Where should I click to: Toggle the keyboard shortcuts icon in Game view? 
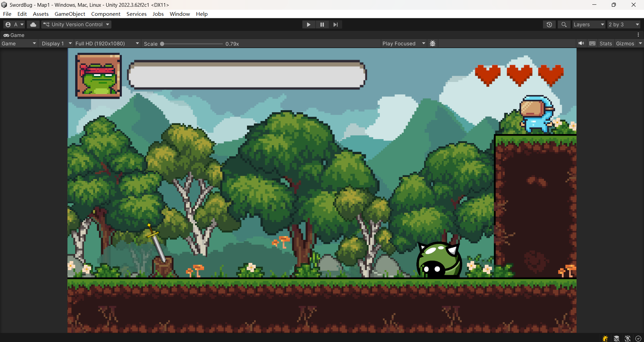tap(592, 43)
